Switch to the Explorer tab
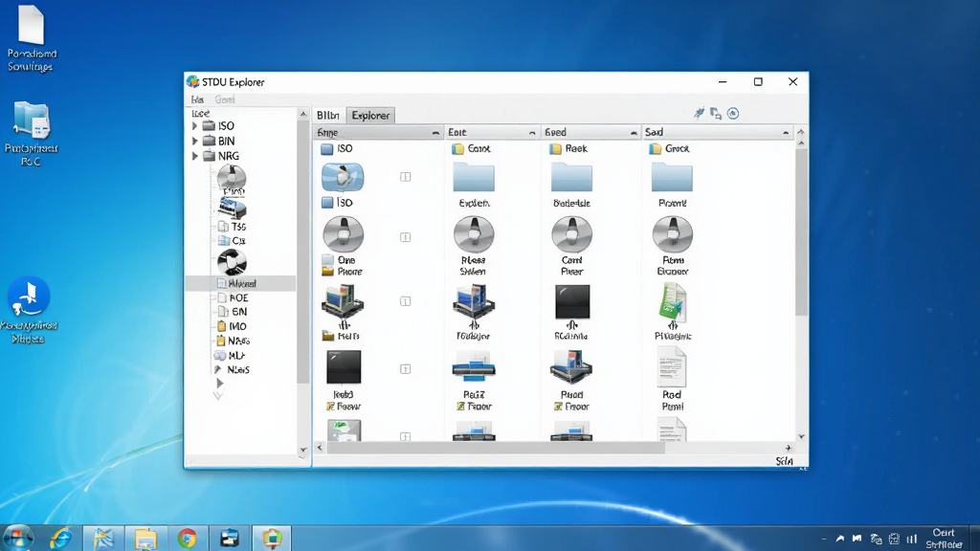 tap(370, 115)
